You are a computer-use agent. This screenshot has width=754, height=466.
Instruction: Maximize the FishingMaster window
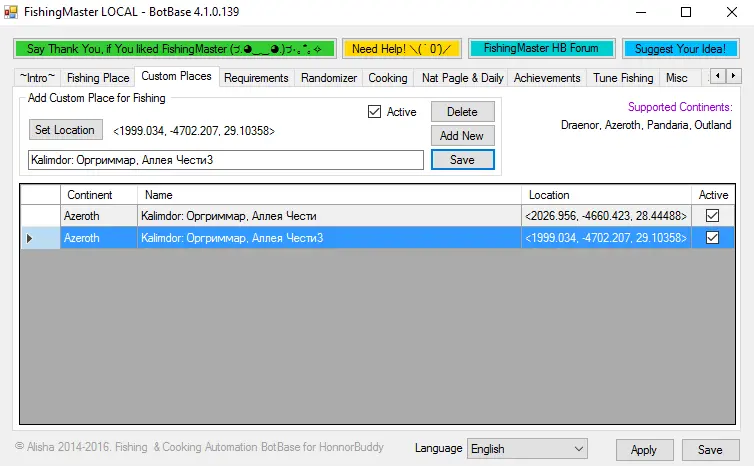[686, 12]
